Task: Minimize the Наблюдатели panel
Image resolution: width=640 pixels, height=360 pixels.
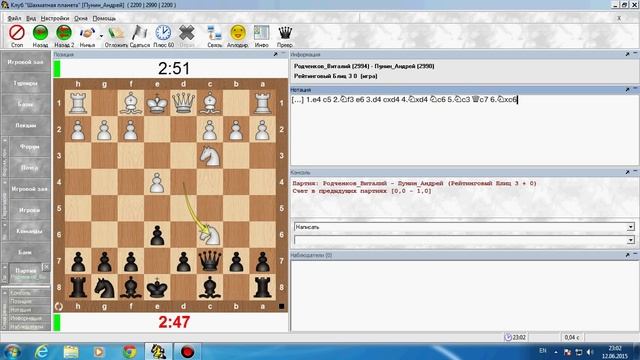Action: pyautogui.click(x=636, y=255)
